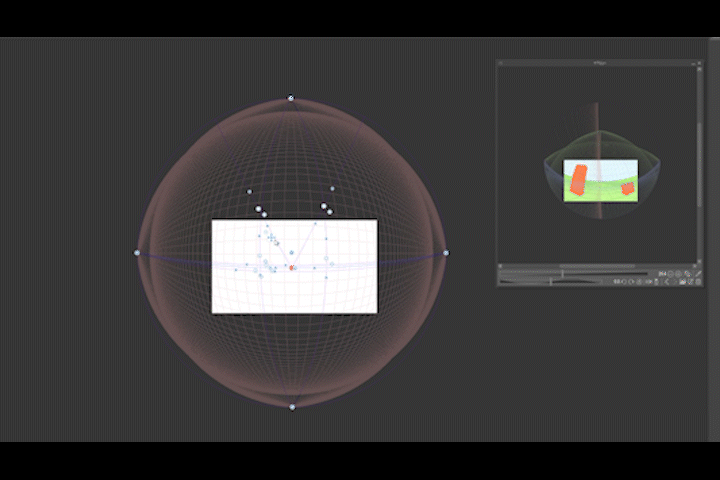The width and height of the screenshot is (720, 480).
Task: Click the rotate left icon in Sub View
Action: pos(623,282)
